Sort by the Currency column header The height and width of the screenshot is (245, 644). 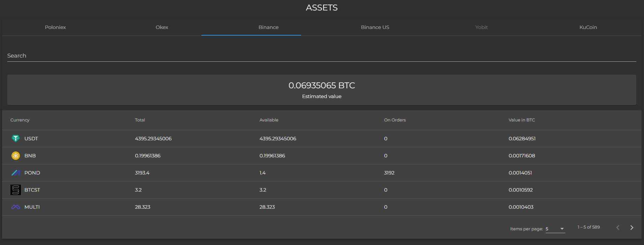tap(20, 120)
